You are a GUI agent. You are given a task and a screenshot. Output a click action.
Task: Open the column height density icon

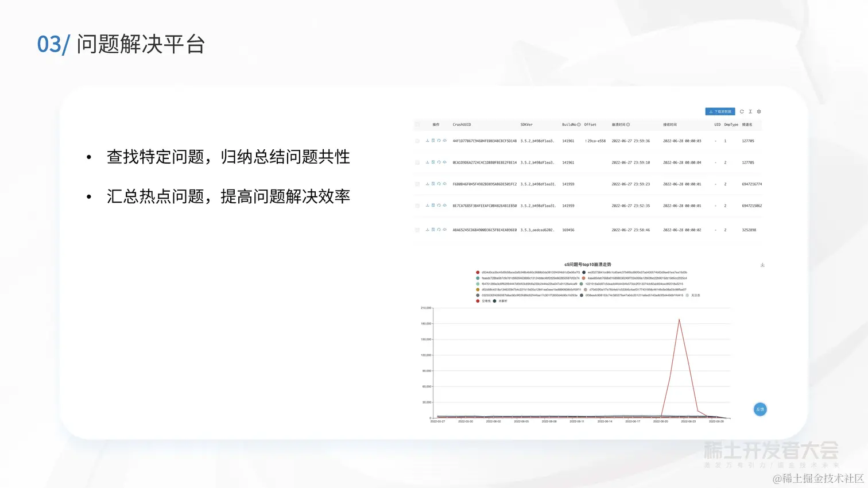750,111
